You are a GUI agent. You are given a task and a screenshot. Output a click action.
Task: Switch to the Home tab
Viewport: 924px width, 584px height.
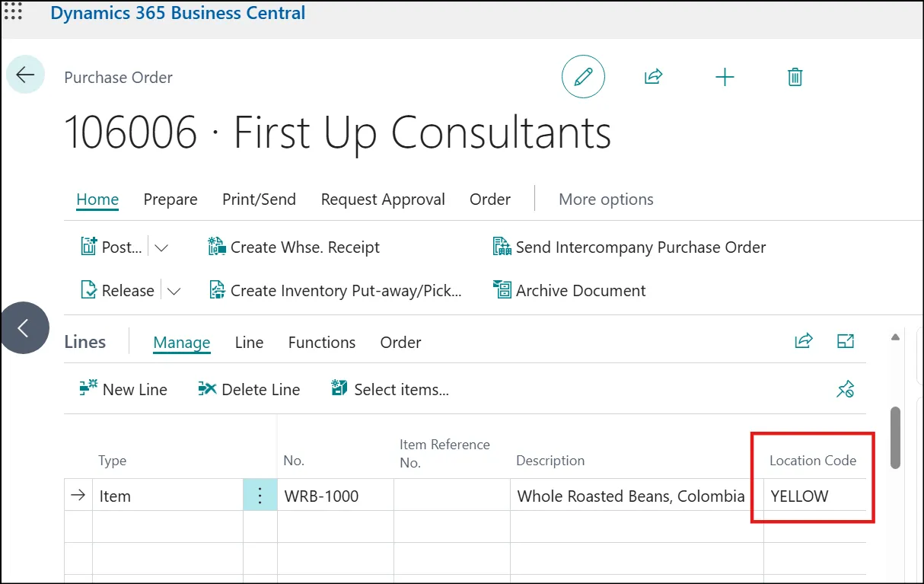(97, 199)
